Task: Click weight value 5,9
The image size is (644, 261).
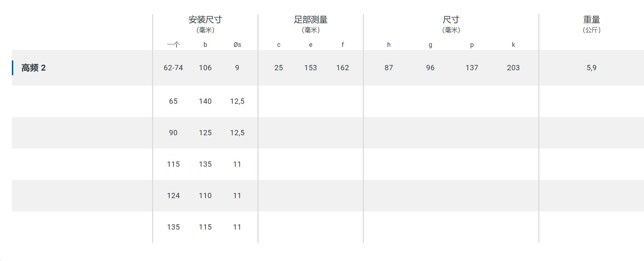Action: point(591,68)
